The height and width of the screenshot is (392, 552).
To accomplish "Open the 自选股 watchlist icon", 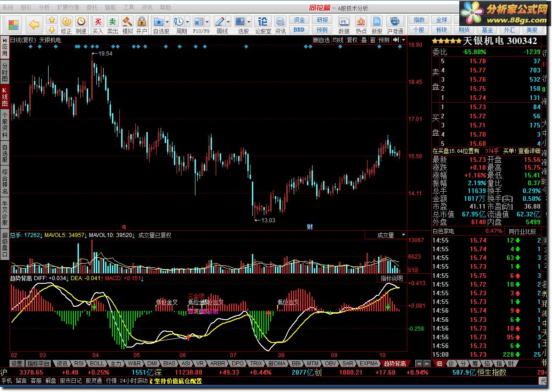I will pos(159,22).
